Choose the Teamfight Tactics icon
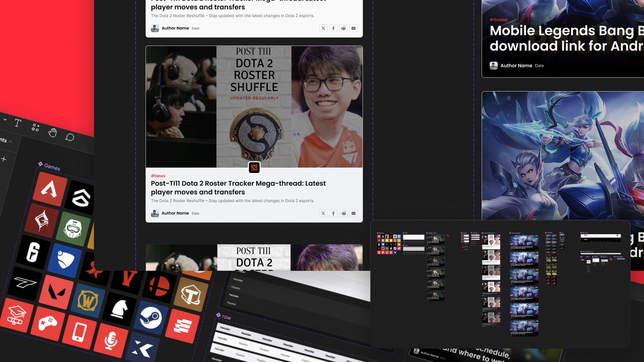Viewport: 644px width, 362px height. pos(191,294)
